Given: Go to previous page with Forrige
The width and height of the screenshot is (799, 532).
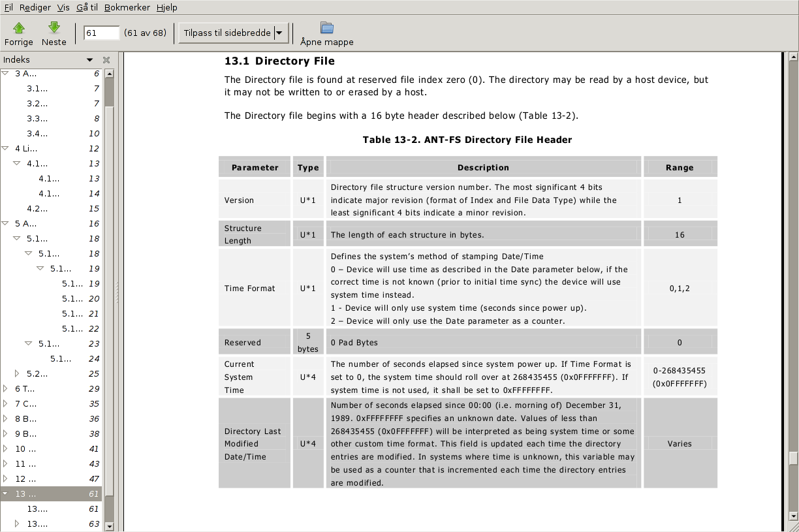Looking at the screenshot, I should [19, 33].
